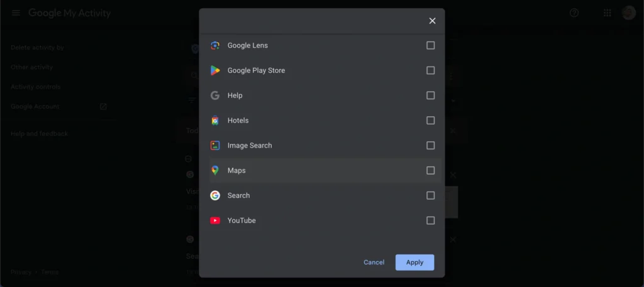Close the dialog with the X
644x287 pixels.
coord(432,21)
